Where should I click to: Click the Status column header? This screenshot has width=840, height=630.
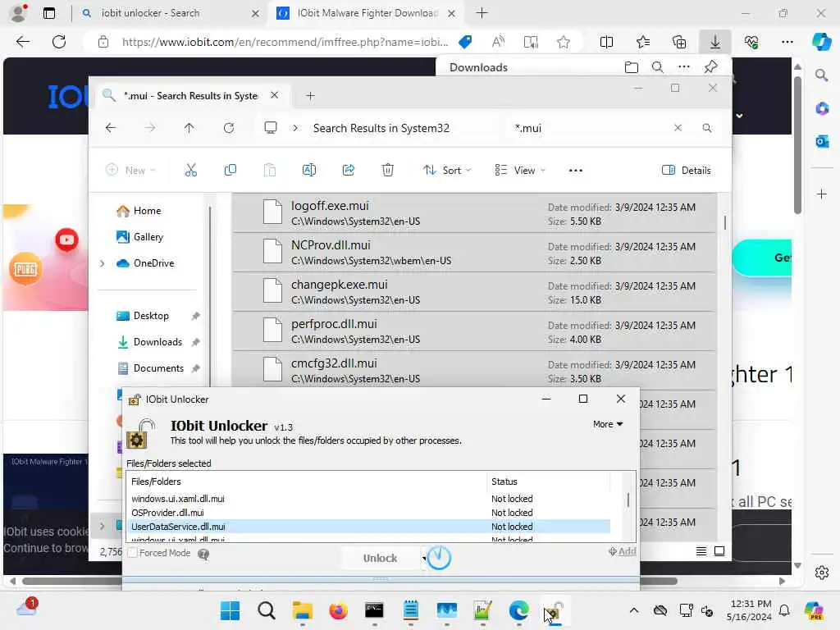(548, 482)
